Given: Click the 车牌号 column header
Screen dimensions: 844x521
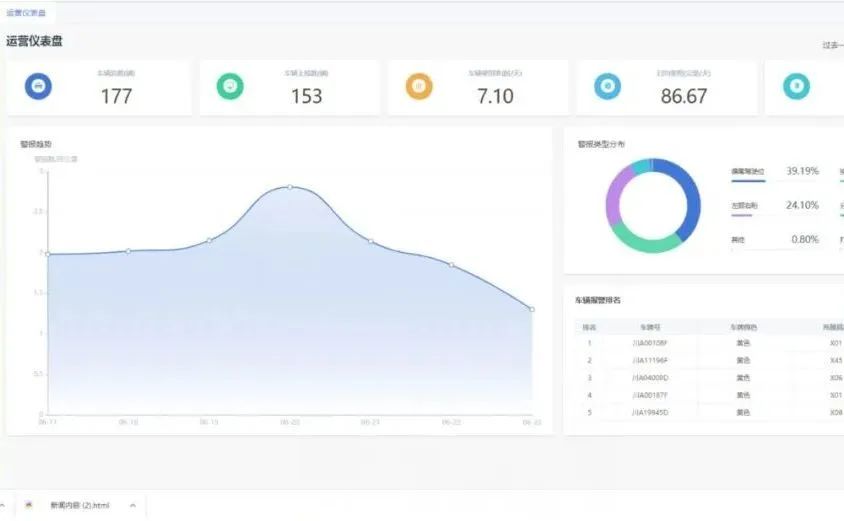Looking at the screenshot, I should (650, 327).
